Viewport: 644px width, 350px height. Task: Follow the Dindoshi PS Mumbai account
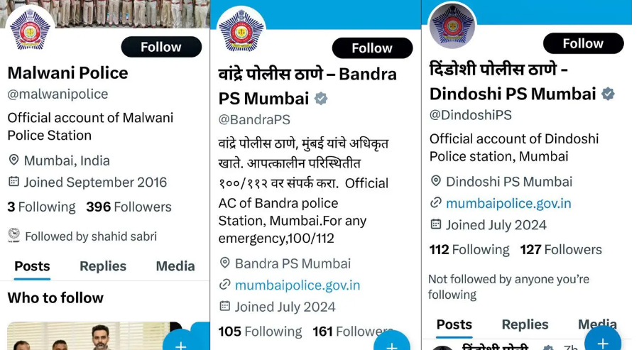(x=583, y=43)
